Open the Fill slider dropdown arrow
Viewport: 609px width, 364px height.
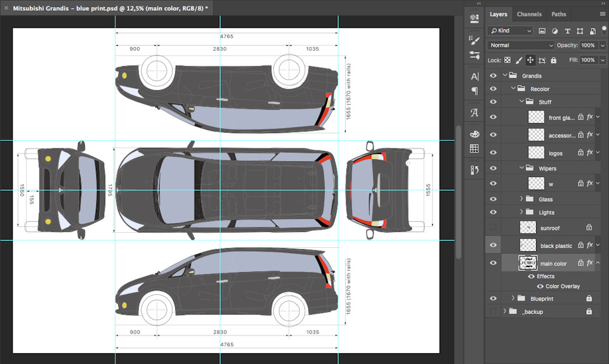click(x=603, y=60)
